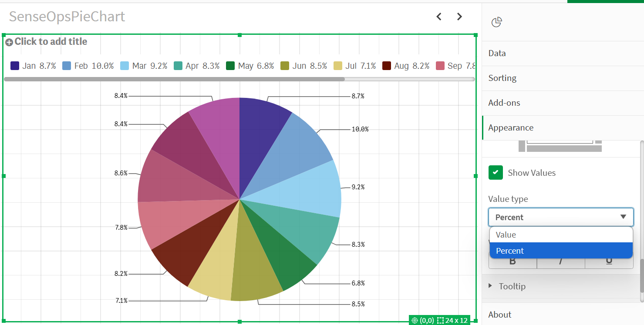Open the Add-ons section
644x325 pixels.
click(504, 103)
